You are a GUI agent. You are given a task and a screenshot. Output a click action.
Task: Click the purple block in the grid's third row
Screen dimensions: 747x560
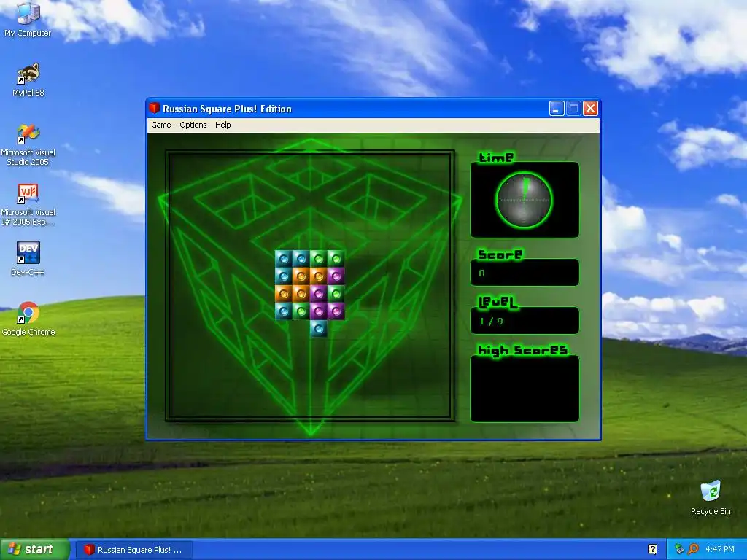coord(318,293)
